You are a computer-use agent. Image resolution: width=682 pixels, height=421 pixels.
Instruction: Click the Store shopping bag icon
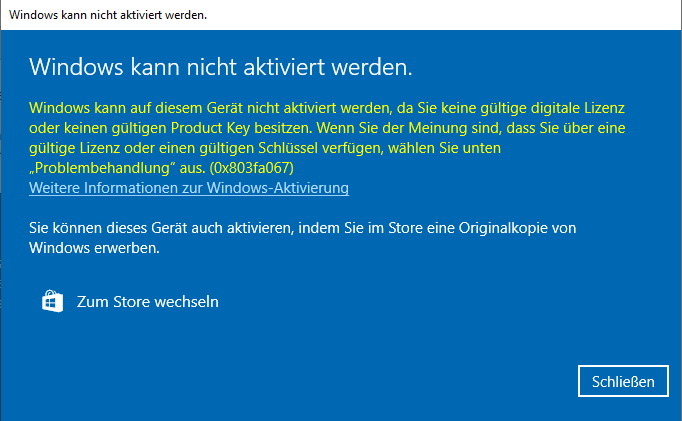pos(53,301)
